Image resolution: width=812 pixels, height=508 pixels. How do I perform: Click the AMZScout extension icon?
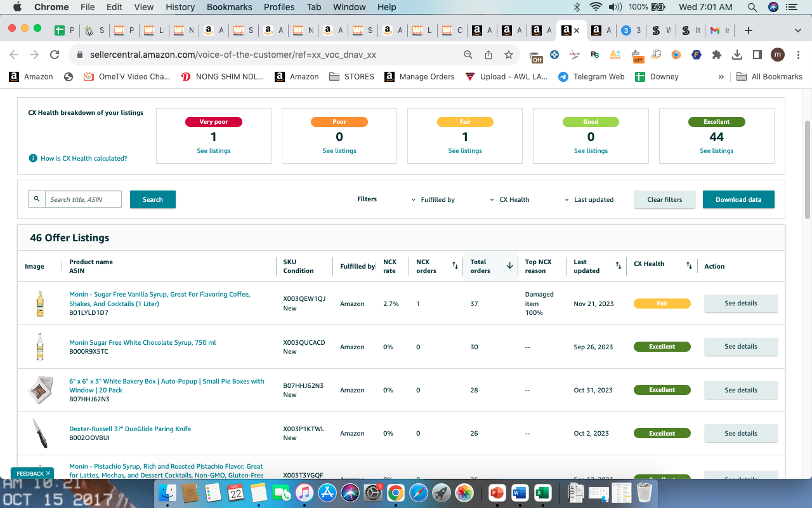(615, 55)
